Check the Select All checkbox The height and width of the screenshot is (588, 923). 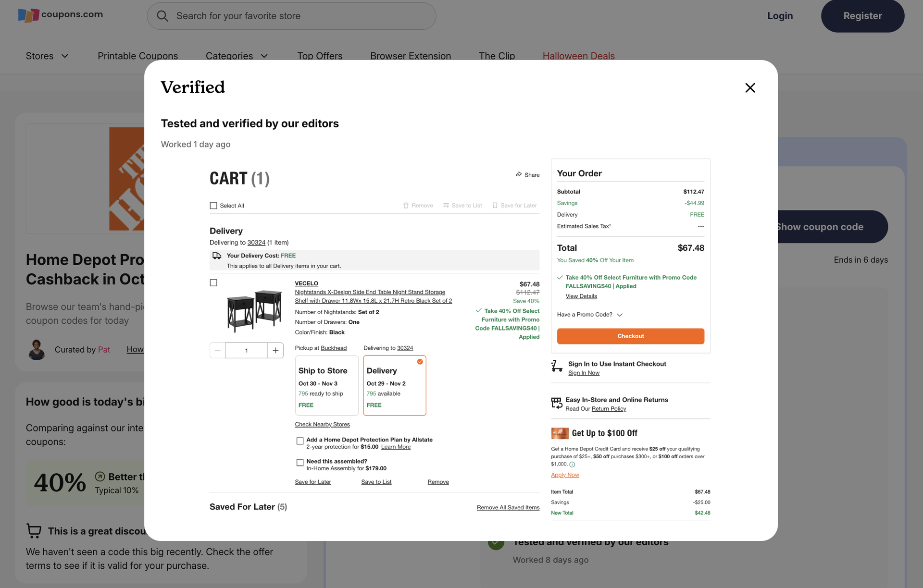[213, 206]
